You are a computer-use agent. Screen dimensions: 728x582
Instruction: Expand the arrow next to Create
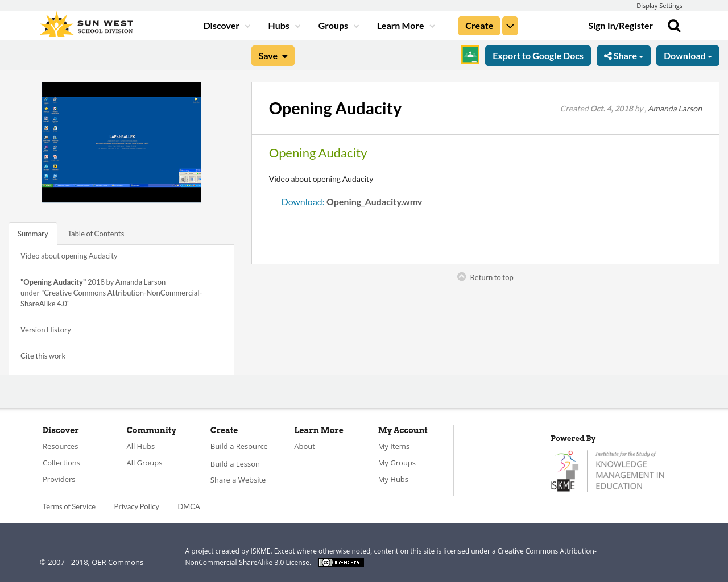[x=510, y=26]
